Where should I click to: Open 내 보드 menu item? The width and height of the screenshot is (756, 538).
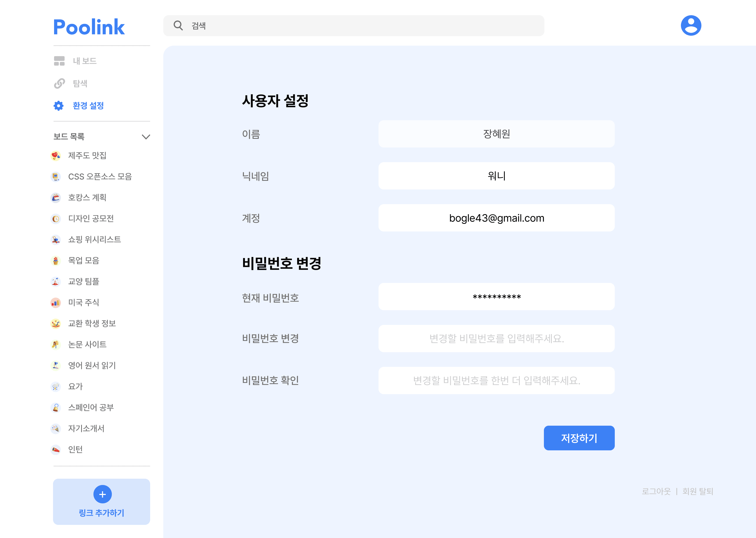click(85, 61)
